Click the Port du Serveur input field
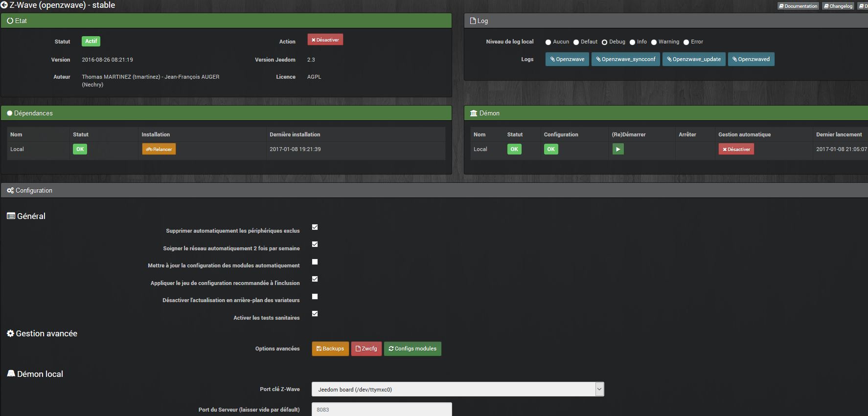This screenshot has width=868, height=416. pos(382,410)
